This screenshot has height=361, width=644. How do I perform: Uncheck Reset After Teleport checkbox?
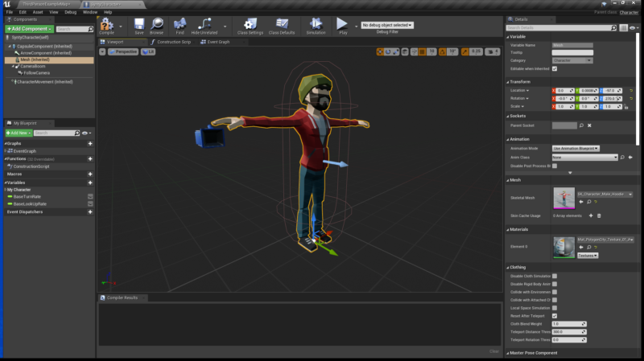click(555, 316)
